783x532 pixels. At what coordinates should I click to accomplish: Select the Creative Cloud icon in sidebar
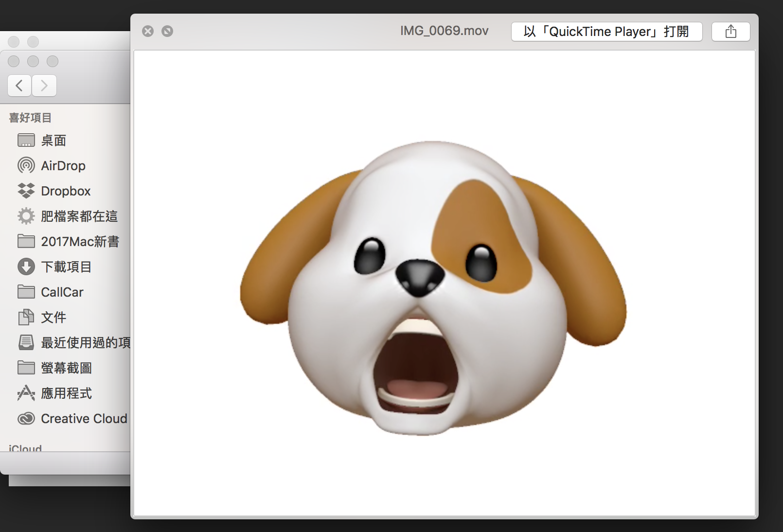(x=26, y=418)
